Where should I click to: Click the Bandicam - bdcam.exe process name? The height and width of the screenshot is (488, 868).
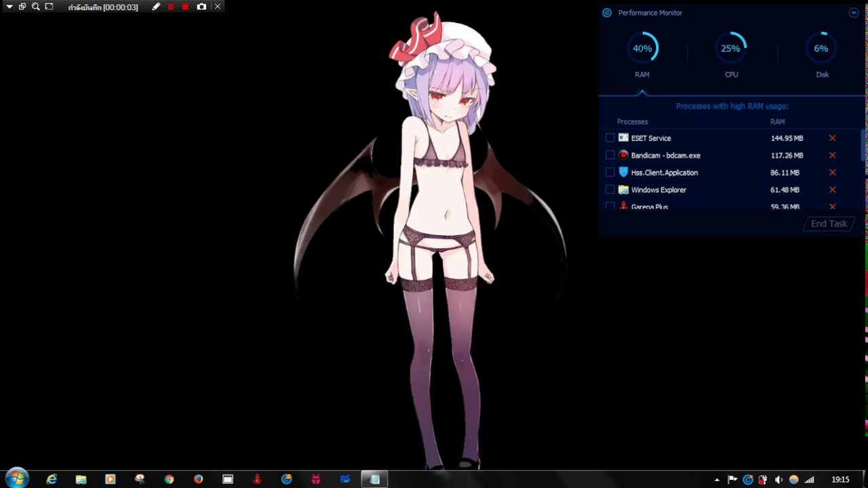pos(665,155)
